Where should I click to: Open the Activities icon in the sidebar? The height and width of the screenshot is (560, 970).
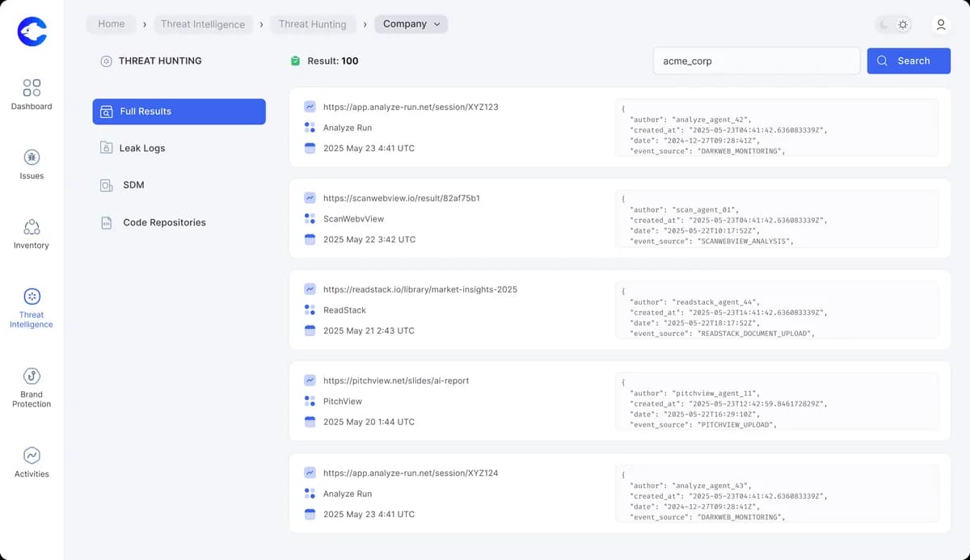point(32,455)
